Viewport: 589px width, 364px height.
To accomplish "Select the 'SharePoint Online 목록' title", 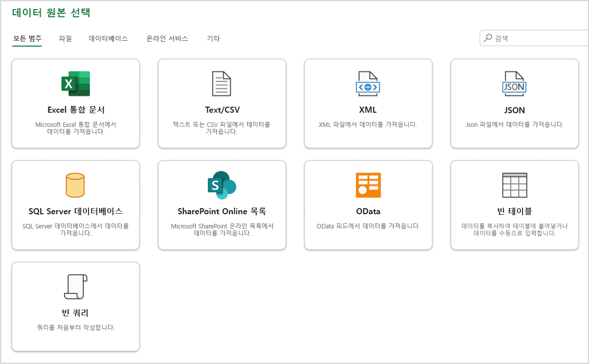I will [222, 211].
